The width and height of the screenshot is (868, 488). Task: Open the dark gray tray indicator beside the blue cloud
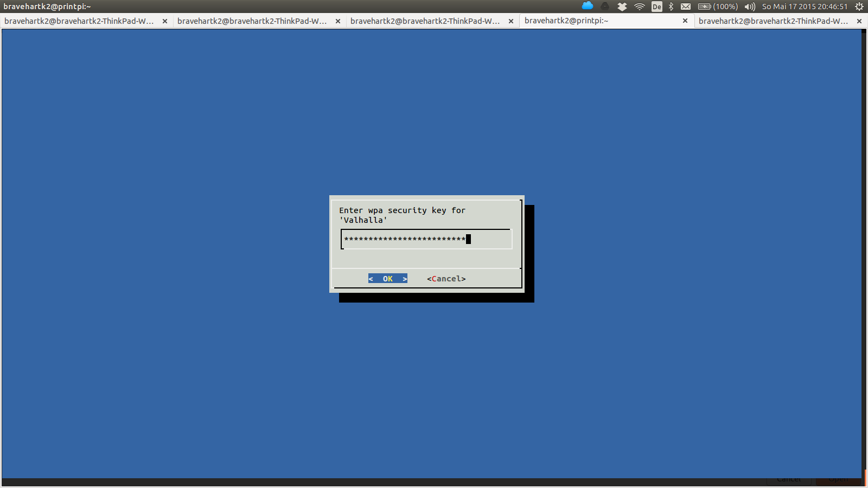(605, 7)
